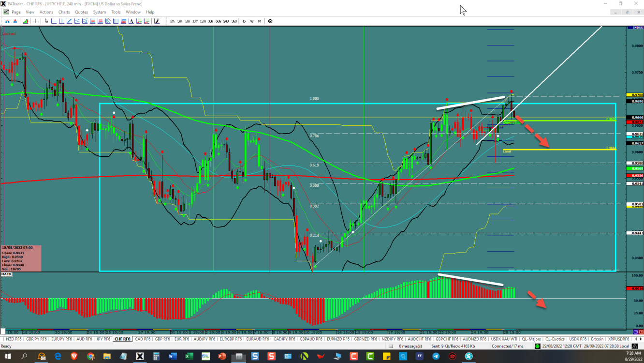Select the pen freehand drawing tool

pos(156,21)
